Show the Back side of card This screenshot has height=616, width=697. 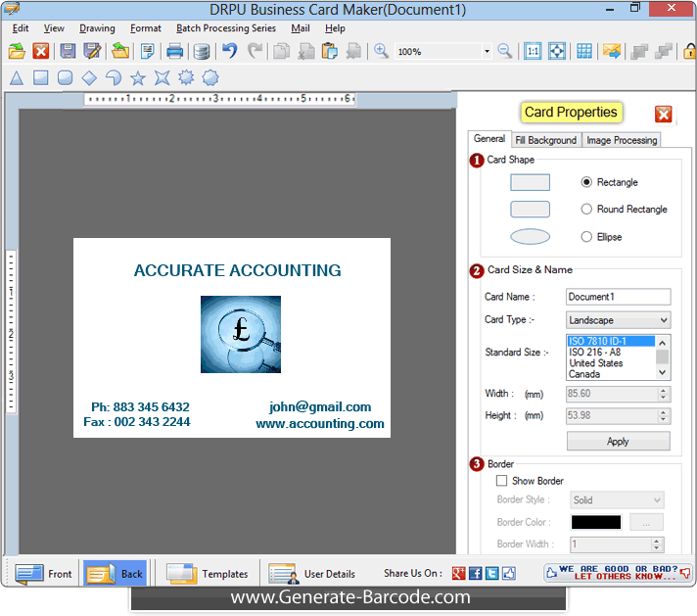116,574
